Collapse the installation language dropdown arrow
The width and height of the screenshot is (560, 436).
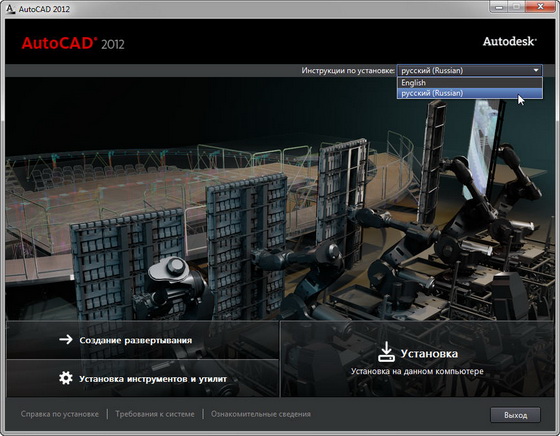[536, 70]
